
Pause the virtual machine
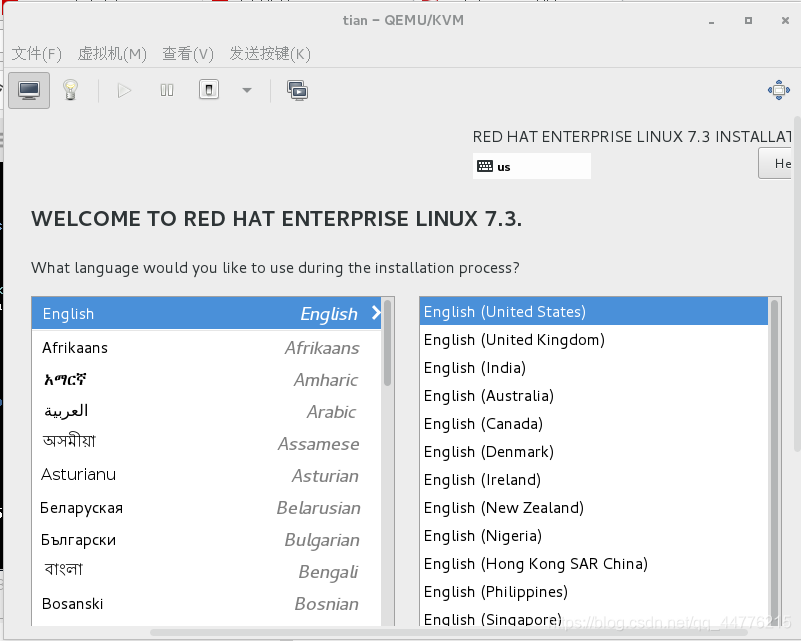(x=167, y=90)
